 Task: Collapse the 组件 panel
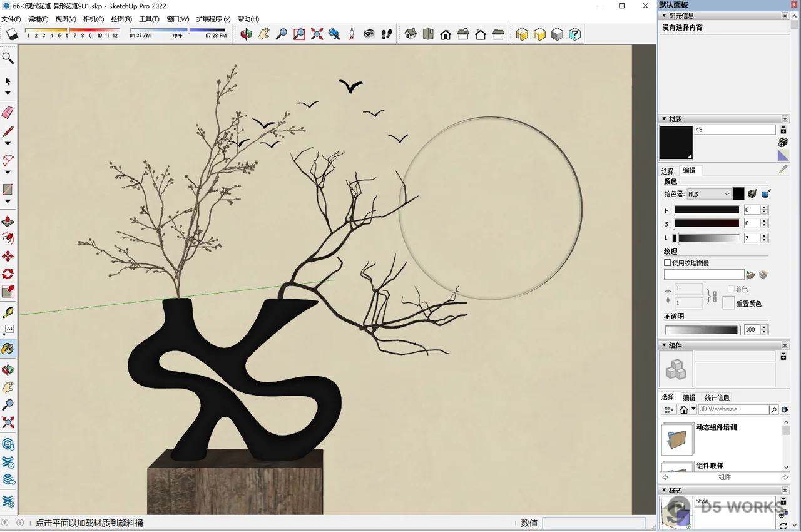pyautogui.click(x=664, y=345)
